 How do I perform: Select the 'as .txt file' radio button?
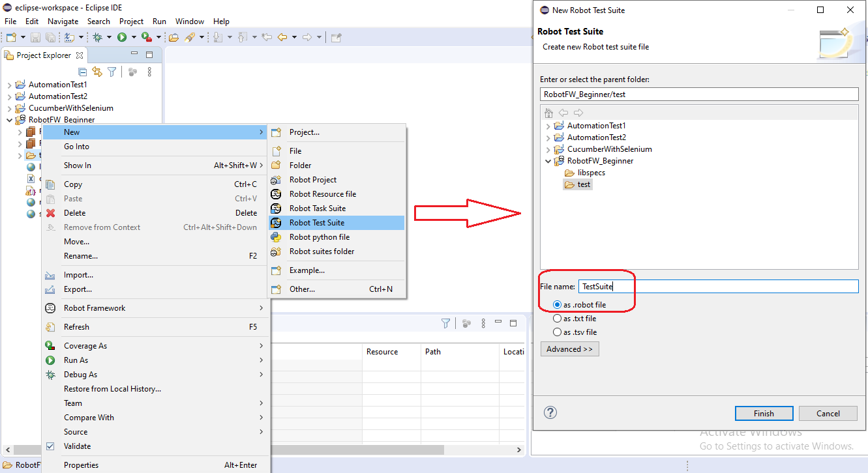point(557,319)
